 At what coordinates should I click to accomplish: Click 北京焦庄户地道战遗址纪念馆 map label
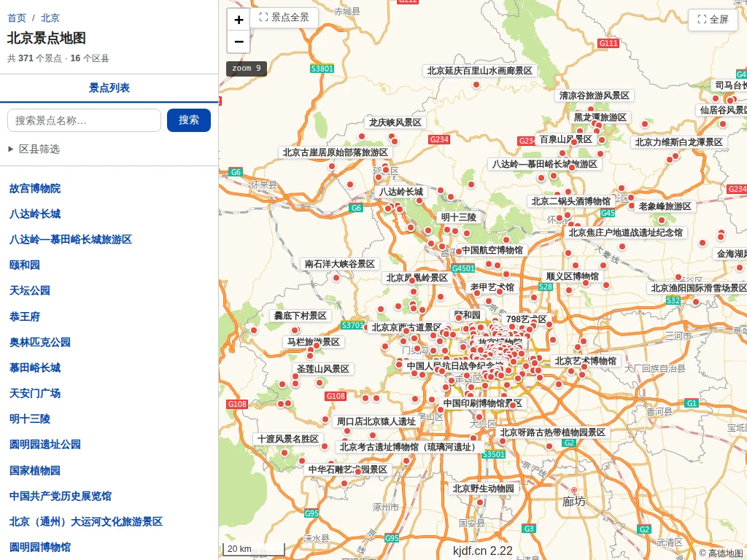coord(625,233)
